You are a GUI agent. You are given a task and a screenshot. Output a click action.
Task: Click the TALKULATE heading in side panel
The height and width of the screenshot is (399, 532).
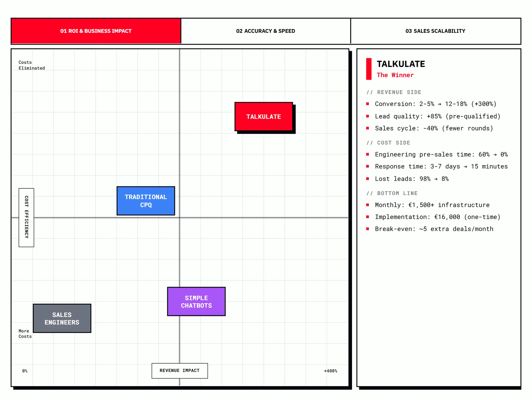[401, 64]
